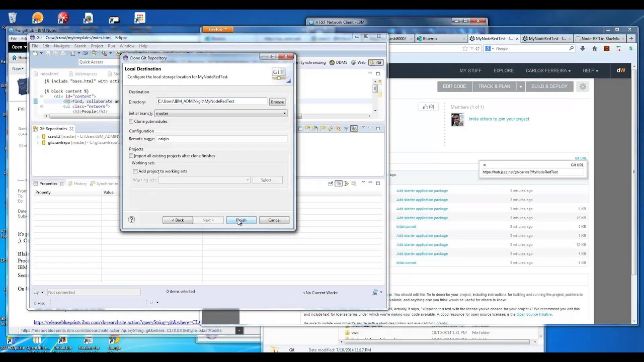Click New toolbar icon in Eclipse
Screen dimensions: 644x362
pos(36,53)
